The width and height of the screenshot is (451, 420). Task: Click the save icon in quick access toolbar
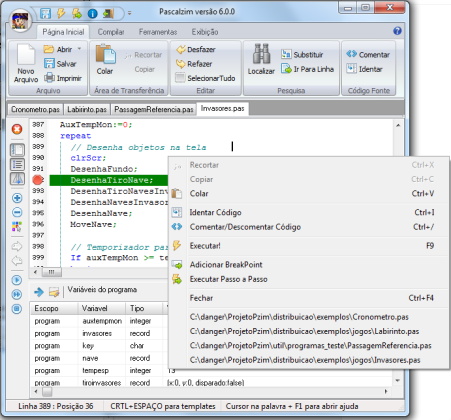[x=45, y=13]
